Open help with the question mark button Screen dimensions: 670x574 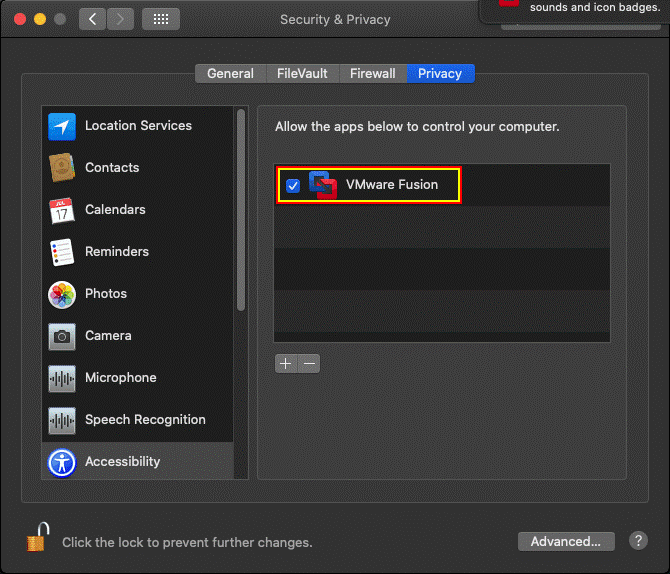pos(638,541)
